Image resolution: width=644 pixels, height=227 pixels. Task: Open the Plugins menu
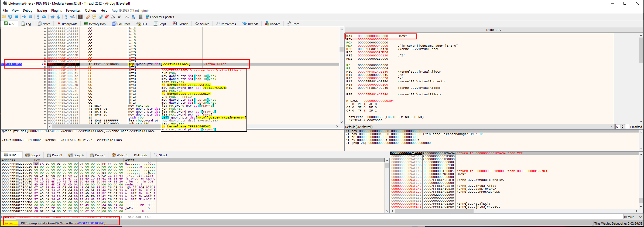56,11
